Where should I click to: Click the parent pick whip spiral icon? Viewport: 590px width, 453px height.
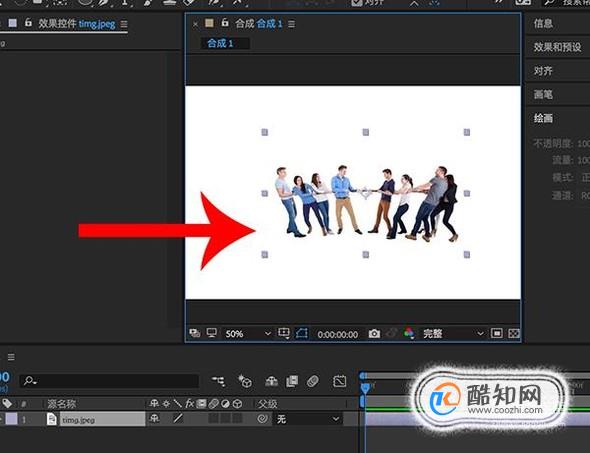click(x=263, y=419)
